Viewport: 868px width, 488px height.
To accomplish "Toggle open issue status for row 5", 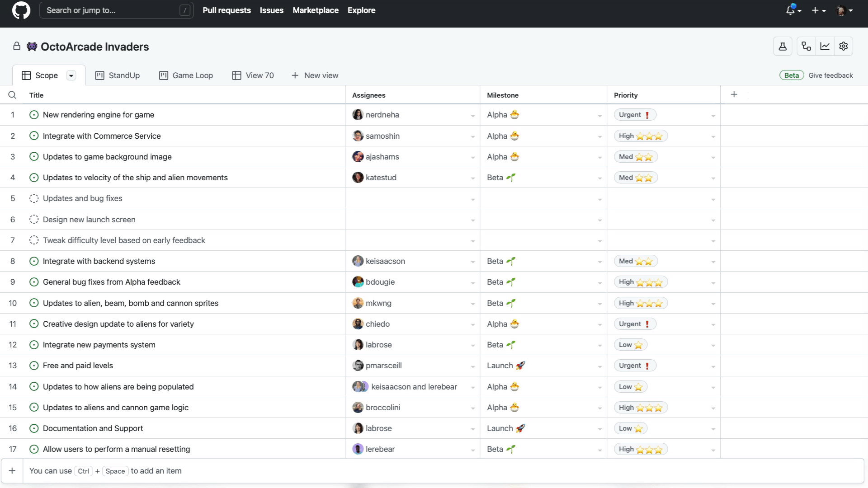I will point(34,198).
